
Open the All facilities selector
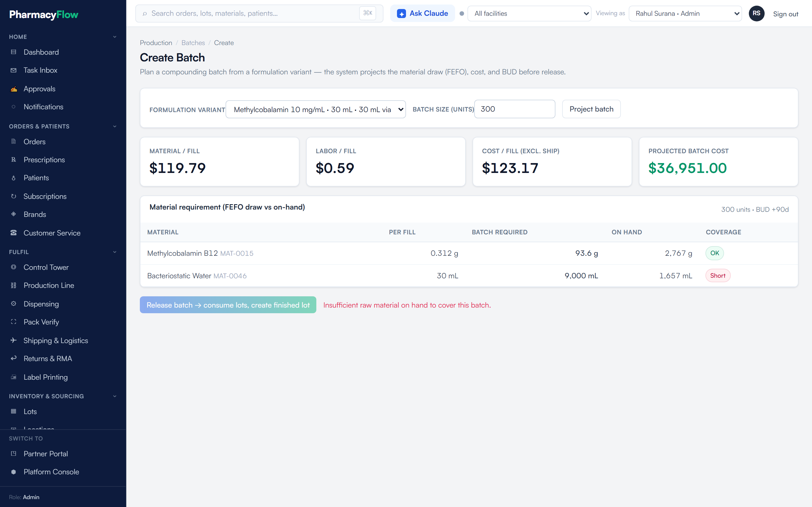(x=529, y=14)
